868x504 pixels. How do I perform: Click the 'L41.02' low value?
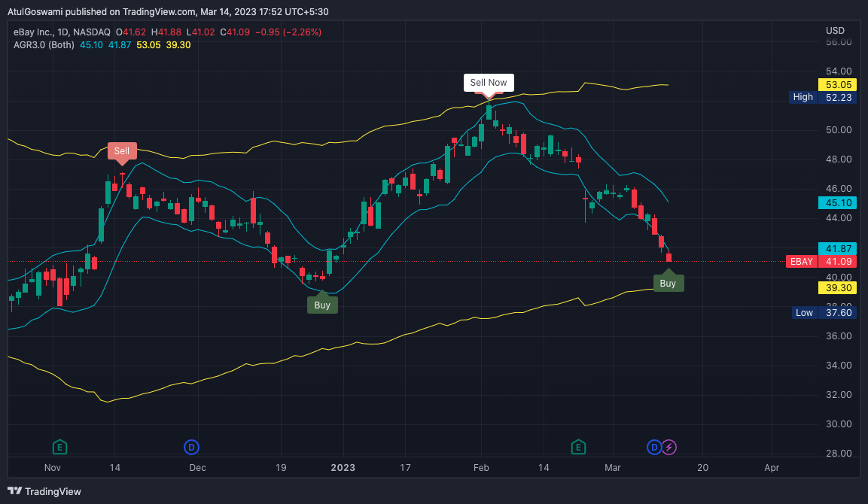pos(200,32)
